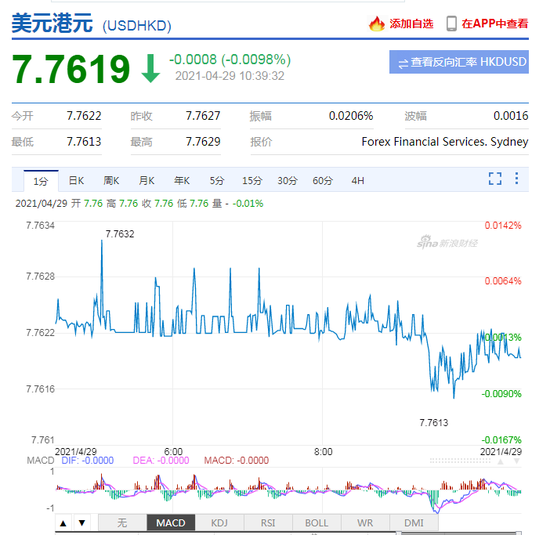The height and width of the screenshot is (535, 550).
Task: Select the MACD indicator tab
Action: coord(171,523)
